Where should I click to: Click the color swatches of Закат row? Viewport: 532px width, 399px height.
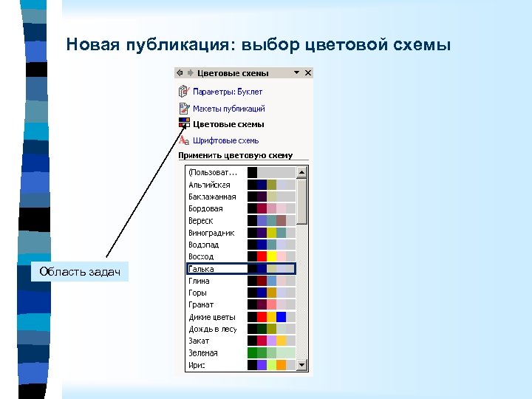click(x=271, y=341)
